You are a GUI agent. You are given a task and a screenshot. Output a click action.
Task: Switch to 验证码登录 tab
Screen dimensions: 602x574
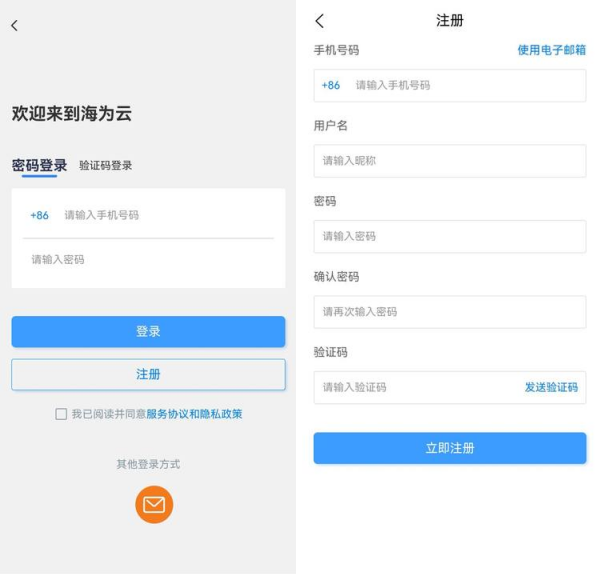pos(106,165)
